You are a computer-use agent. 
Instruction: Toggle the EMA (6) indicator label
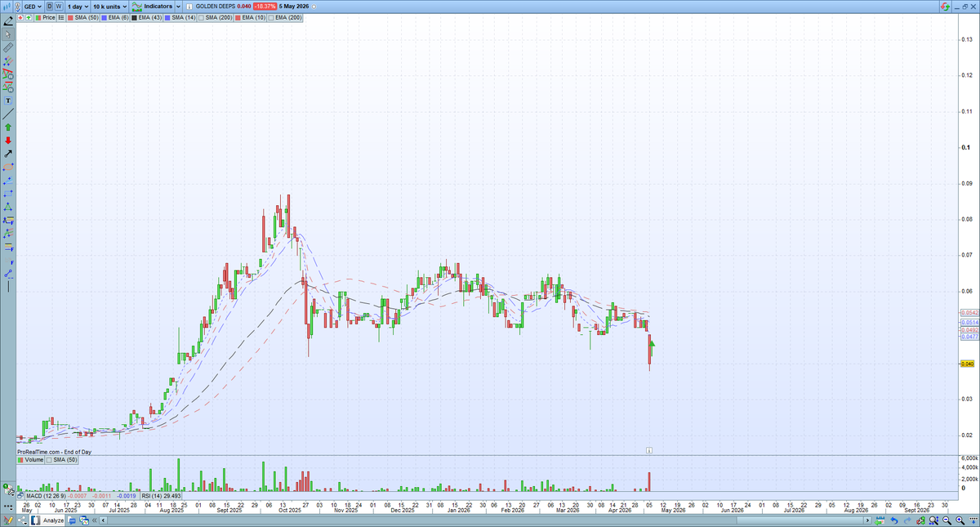point(117,17)
